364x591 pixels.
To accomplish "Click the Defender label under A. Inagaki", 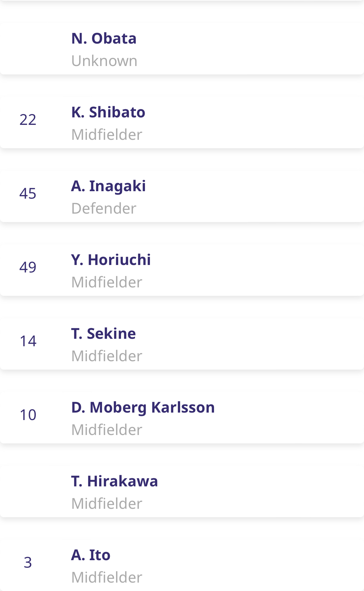I will click(104, 209).
